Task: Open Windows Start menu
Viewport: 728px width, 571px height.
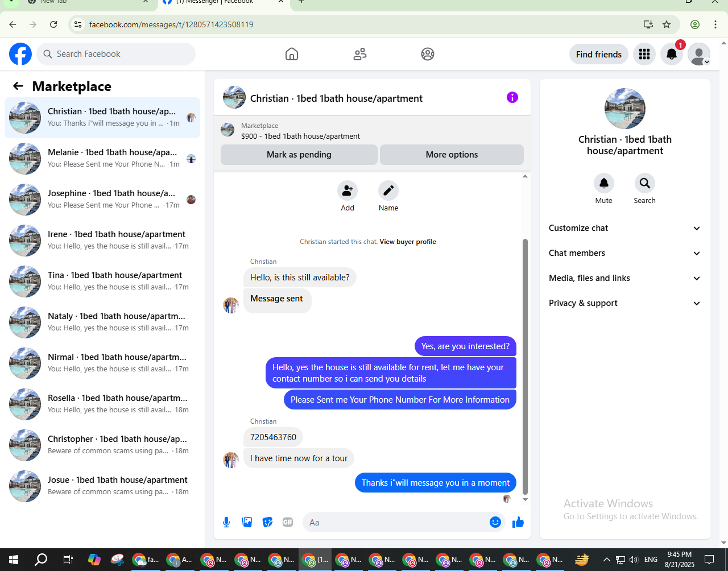Action: pos(14,560)
